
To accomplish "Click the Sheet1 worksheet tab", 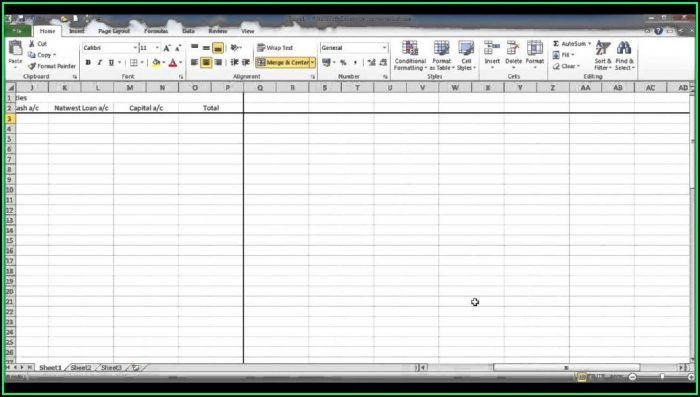I will tap(50, 368).
